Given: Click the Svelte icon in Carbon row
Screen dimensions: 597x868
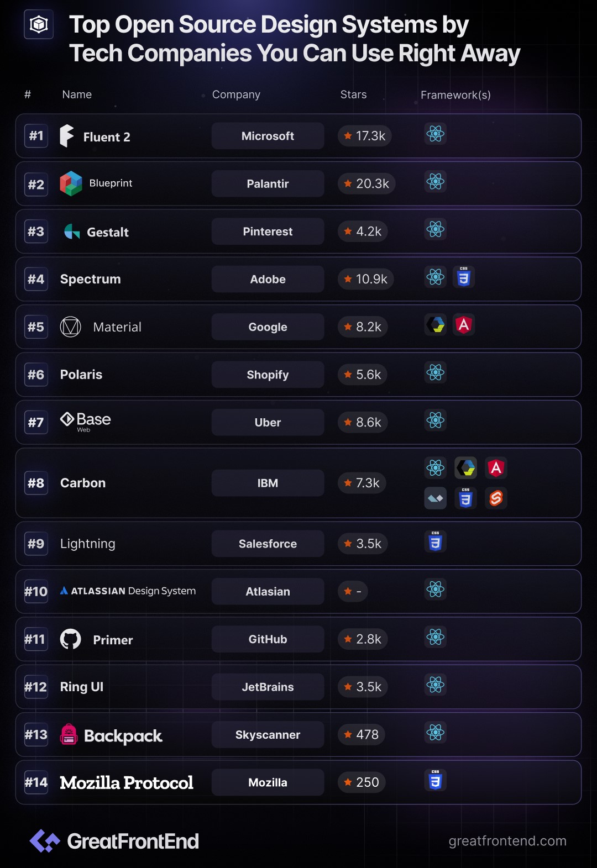Looking at the screenshot, I should coord(496,498).
